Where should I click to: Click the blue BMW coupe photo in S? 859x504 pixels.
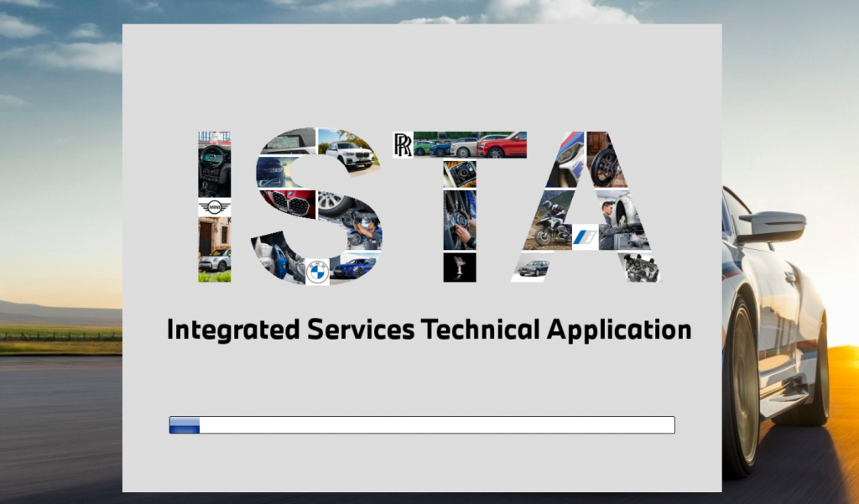tap(353, 267)
